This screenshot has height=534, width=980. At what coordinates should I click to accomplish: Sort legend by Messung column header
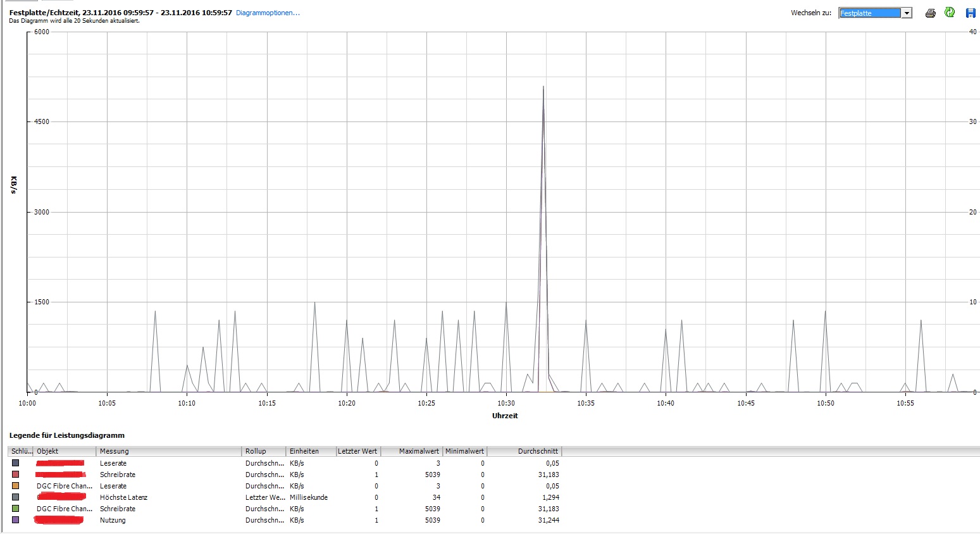tap(114, 451)
